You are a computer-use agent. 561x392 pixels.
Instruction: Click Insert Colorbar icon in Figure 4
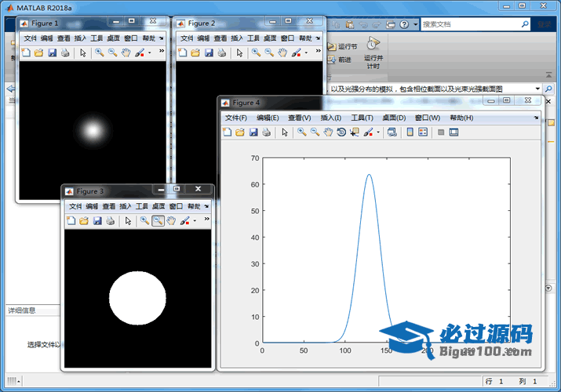(410, 132)
